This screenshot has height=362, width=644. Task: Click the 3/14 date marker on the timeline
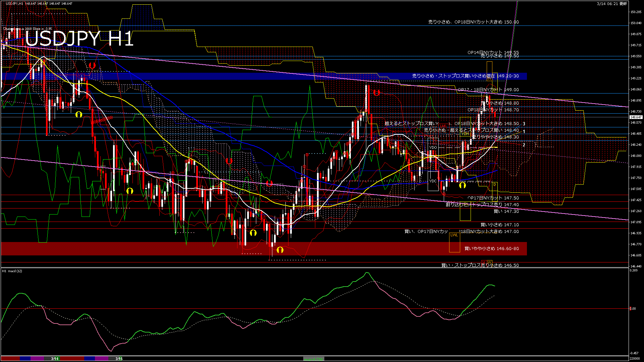(x=55, y=359)
